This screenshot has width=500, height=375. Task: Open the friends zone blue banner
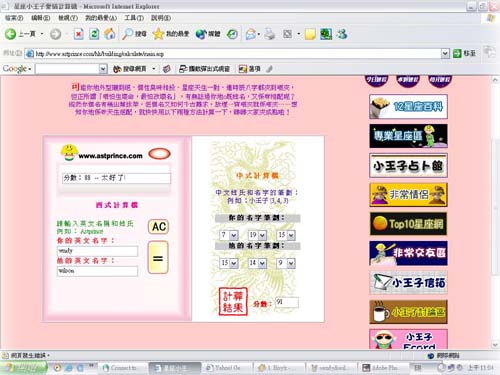tap(408, 253)
